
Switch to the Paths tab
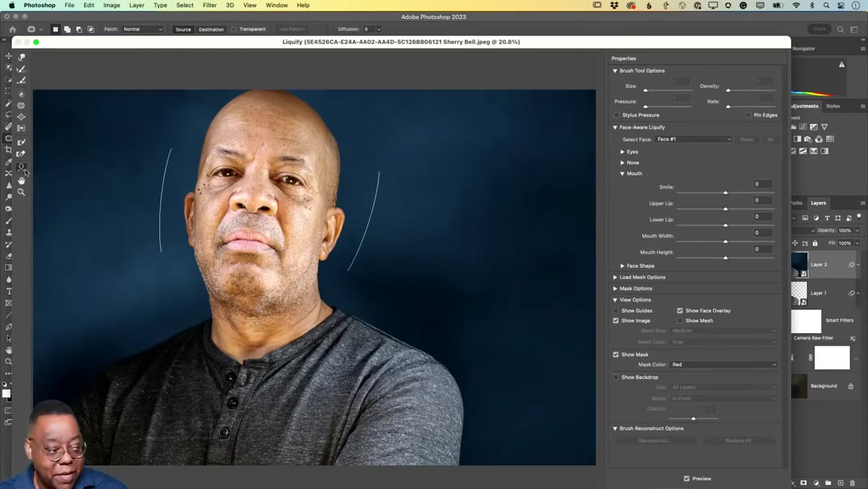pos(796,203)
